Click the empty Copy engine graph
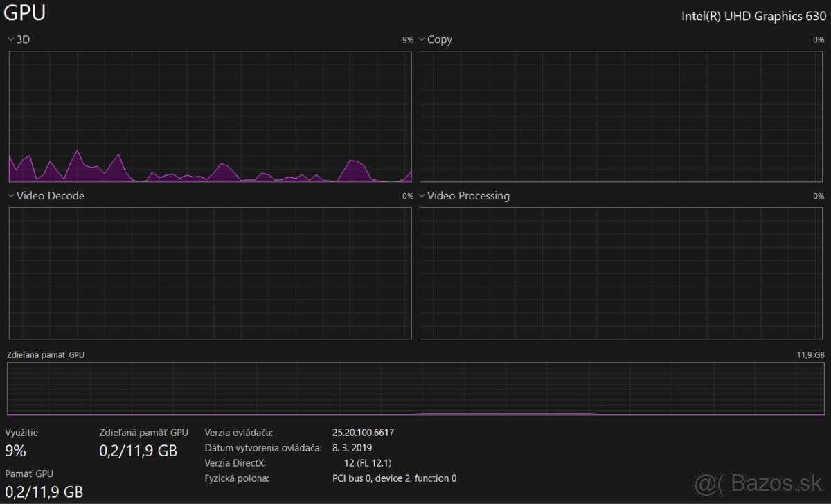The image size is (831, 504). pyautogui.click(x=621, y=116)
